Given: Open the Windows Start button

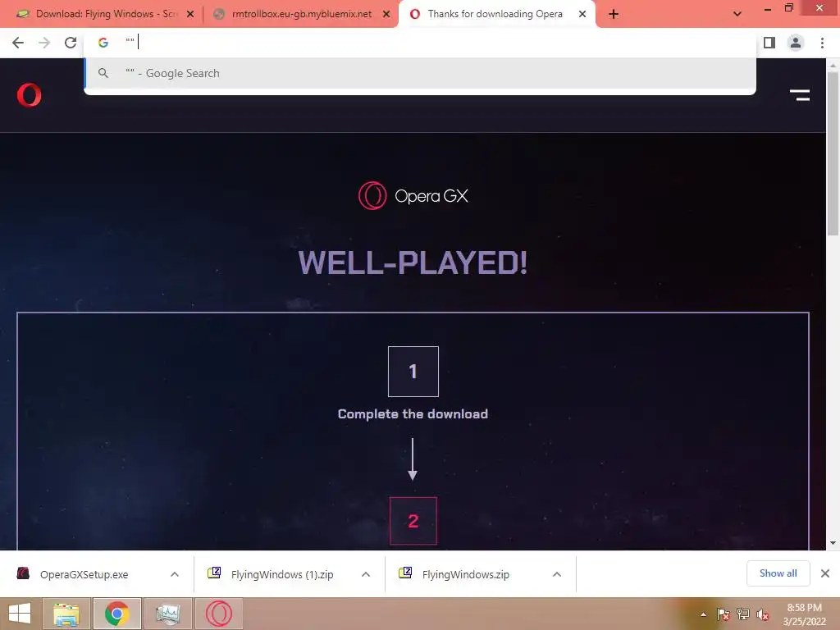Looking at the screenshot, I should [20, 614].
